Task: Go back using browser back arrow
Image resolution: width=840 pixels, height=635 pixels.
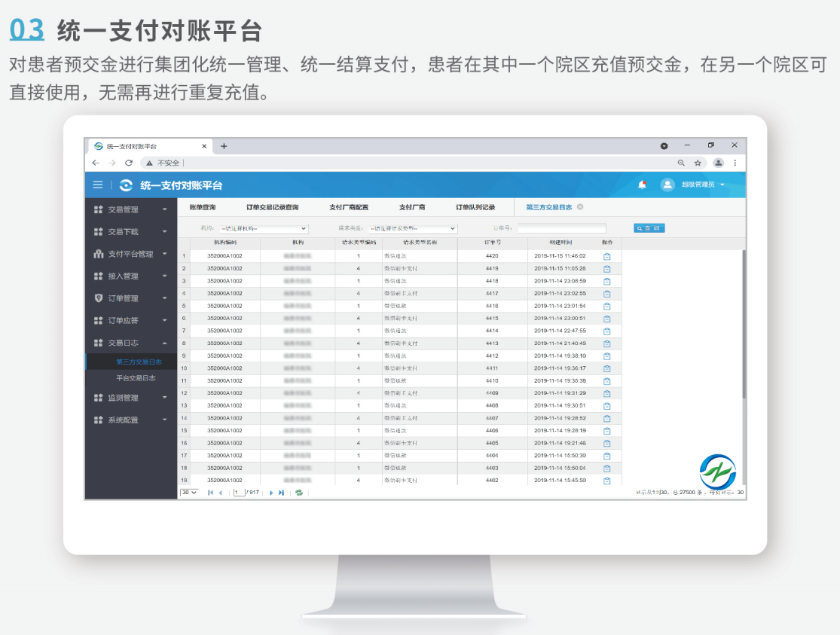Action: [96, 163]
